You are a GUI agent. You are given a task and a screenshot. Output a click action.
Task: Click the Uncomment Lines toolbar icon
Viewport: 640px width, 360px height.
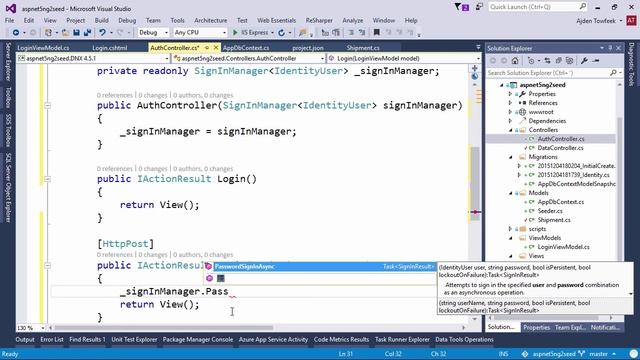tap(362, 32)
